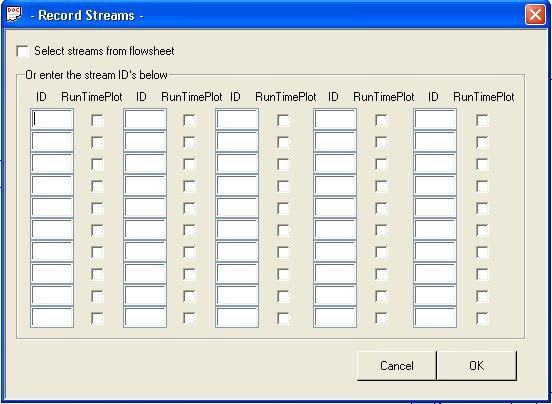Click second-row ID field in first column
The height and width of the screenshot is (404, 552).
(x=52, y=141)
